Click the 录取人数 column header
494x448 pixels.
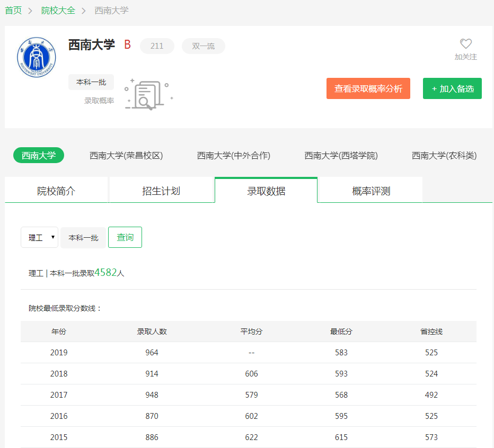(x=152, y=331)
